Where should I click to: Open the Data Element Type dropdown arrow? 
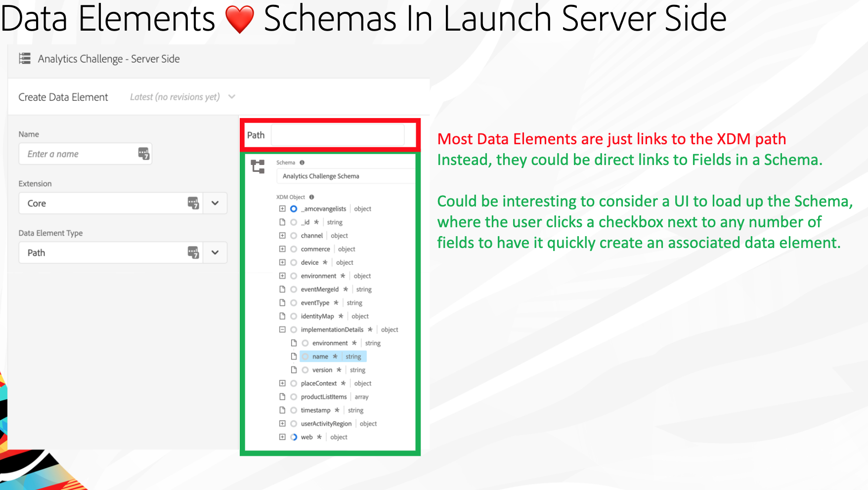tap(215, 252)
